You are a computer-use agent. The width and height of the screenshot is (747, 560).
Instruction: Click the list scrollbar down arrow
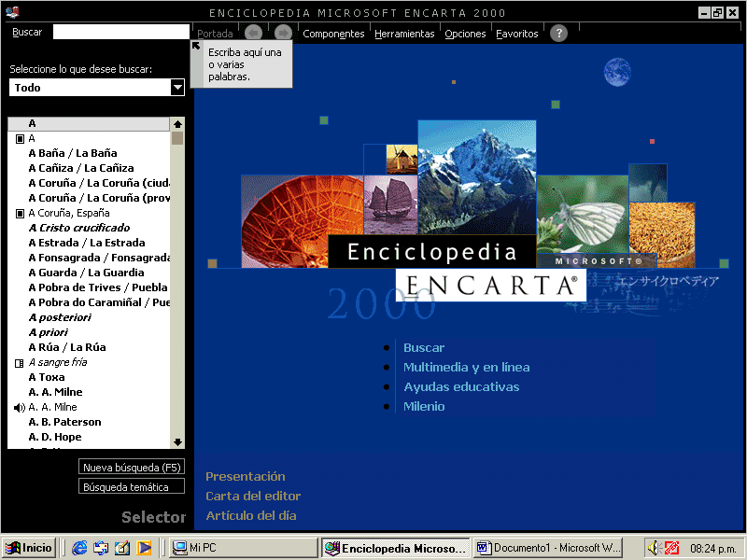click(177, 441)
